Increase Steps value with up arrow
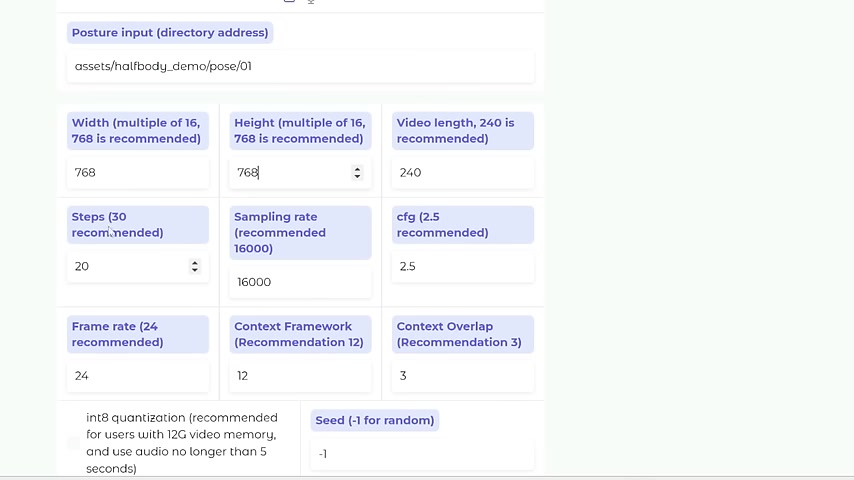854x480 pixels. (x=194, y=263)
